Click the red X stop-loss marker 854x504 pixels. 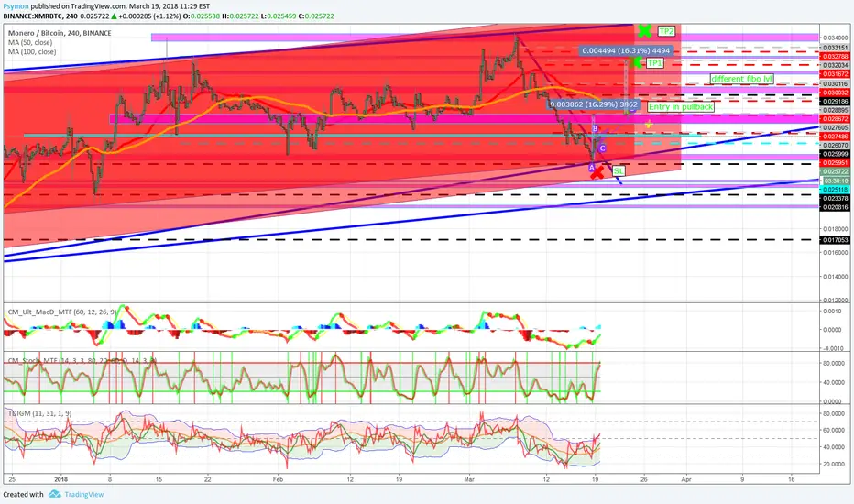click(x=597, y=172)
